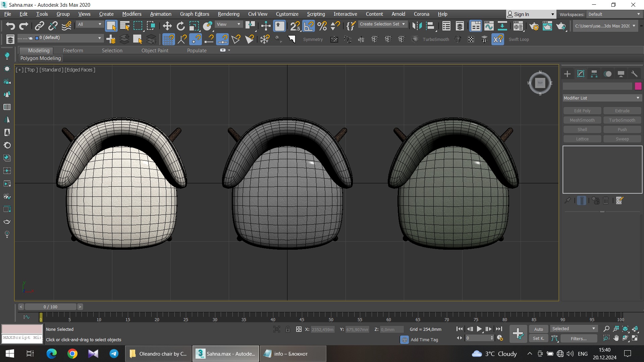
Task: Select the Move transform tool
Action: click(167, 26)
